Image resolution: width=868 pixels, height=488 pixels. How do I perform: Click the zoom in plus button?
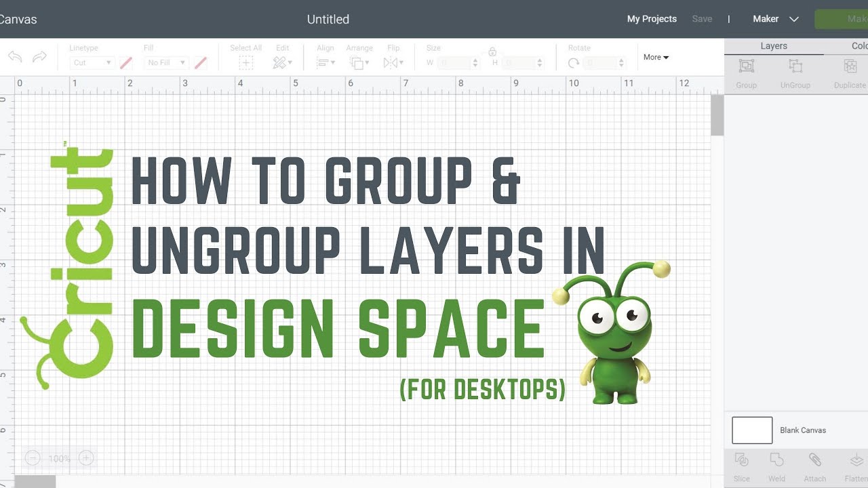[x=86, y=459]
